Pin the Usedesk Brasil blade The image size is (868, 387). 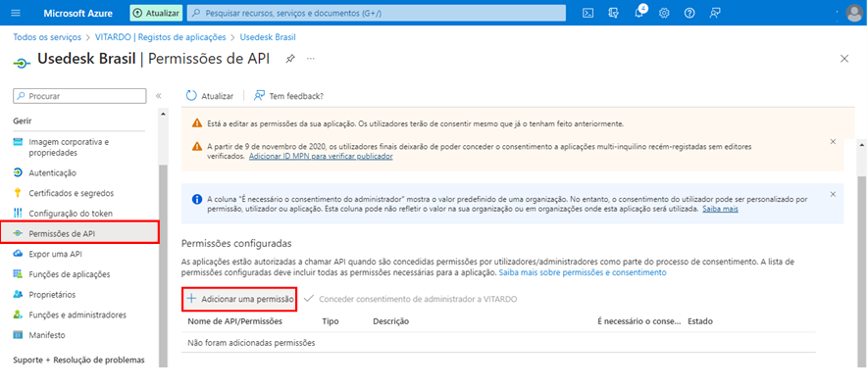click(x=290, y=59)
